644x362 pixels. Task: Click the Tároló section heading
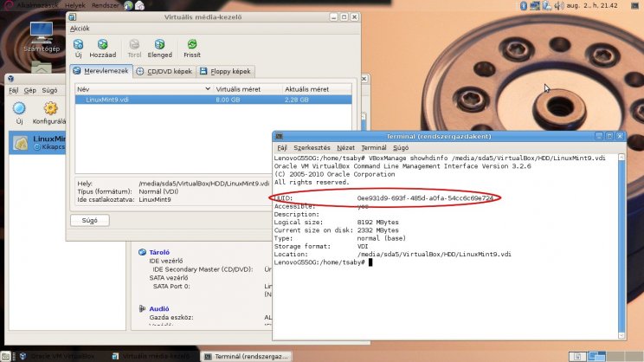click(x=159, y=252)
